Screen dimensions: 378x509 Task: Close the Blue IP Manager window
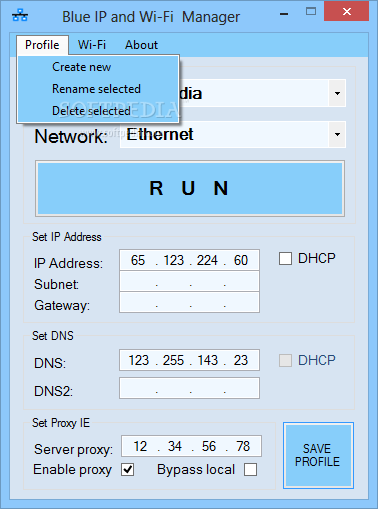coord(347,12)
